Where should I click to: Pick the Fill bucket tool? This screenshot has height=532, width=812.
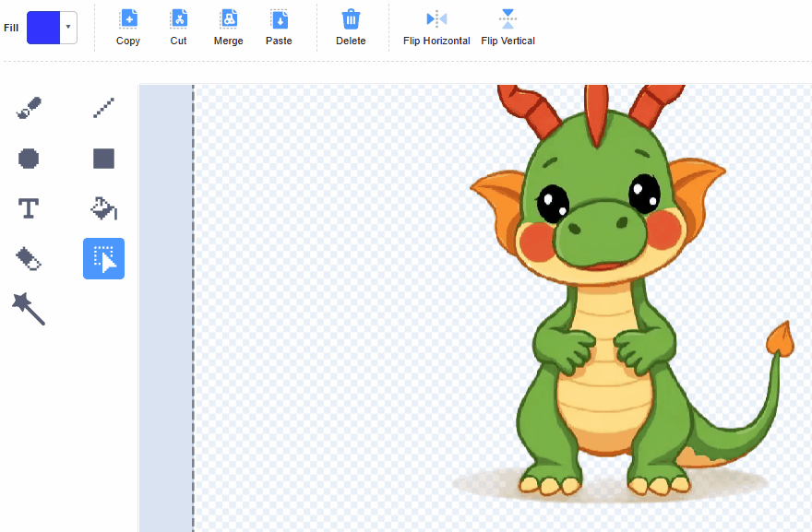click(x=103, y=208)
